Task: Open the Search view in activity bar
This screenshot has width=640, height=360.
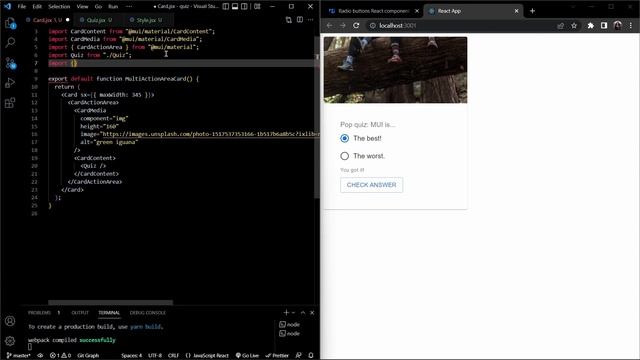Action: click(x=10, y=42)
